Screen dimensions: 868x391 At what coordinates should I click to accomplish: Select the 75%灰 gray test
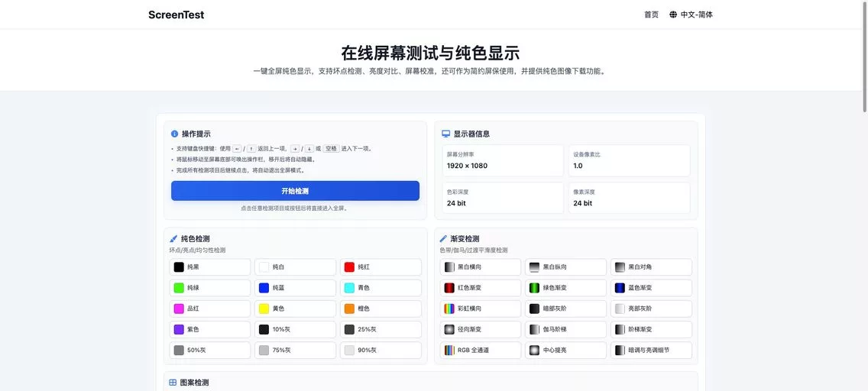[x=295, y=350]
